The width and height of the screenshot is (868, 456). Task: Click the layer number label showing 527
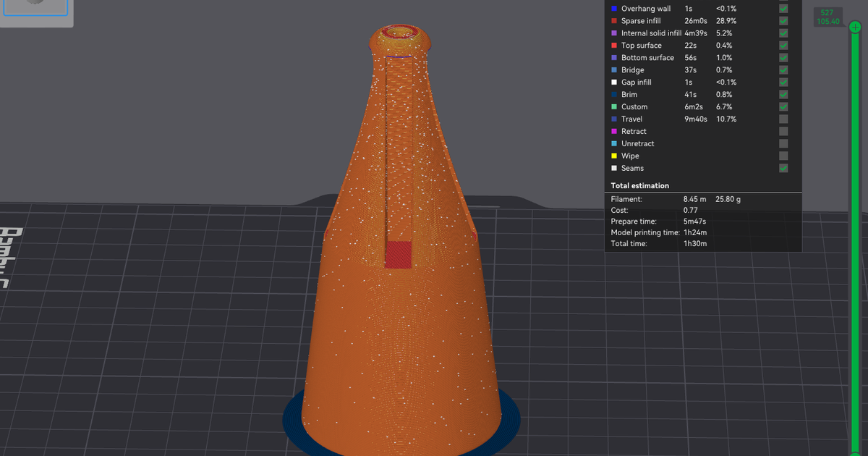(827, 12)
